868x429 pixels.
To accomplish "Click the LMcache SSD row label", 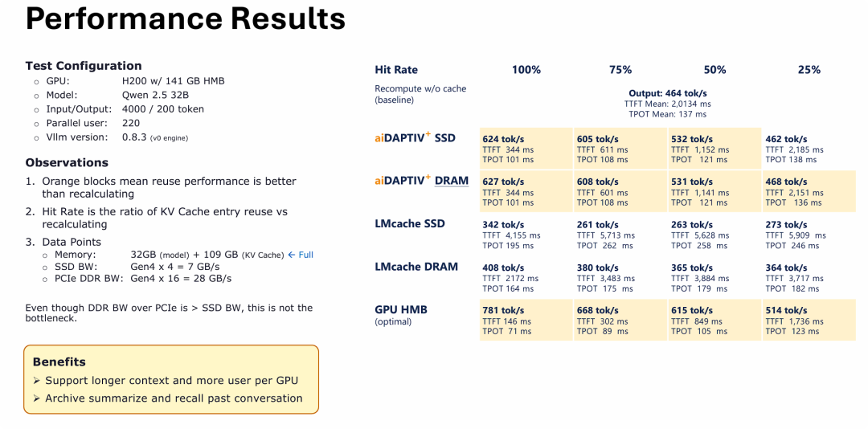I will [409, 223].
